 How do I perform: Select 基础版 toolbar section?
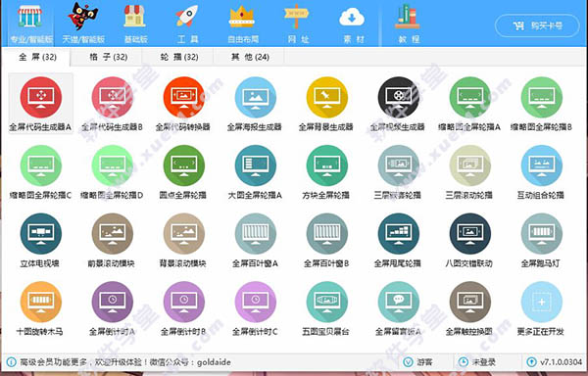[x=135, y=23]
